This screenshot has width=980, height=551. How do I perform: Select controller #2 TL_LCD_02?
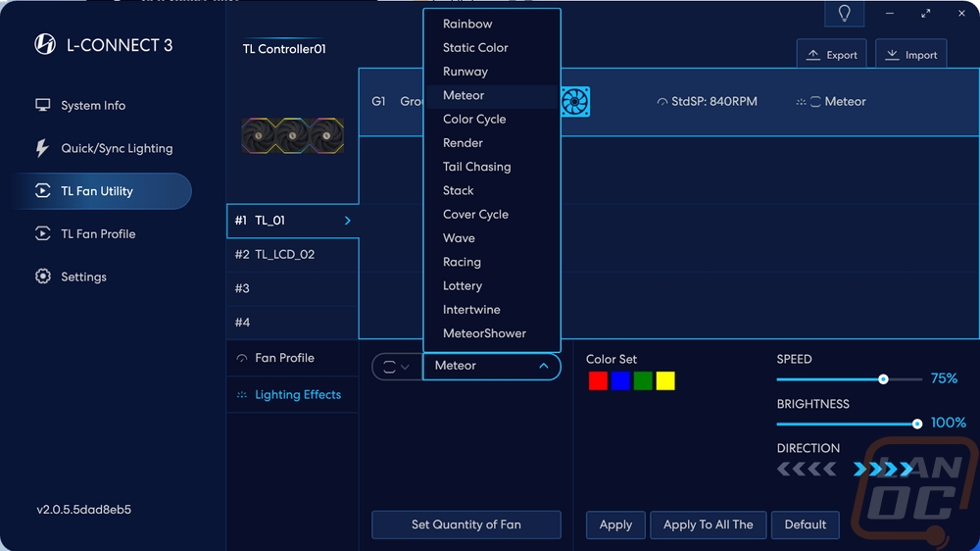292,255
